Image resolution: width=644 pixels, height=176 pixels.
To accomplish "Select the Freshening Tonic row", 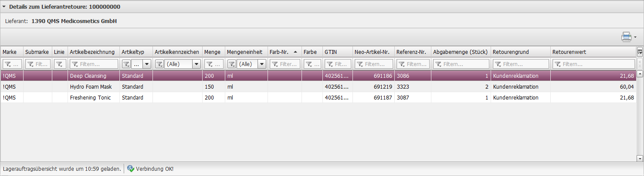I will [x=319, y=97].
